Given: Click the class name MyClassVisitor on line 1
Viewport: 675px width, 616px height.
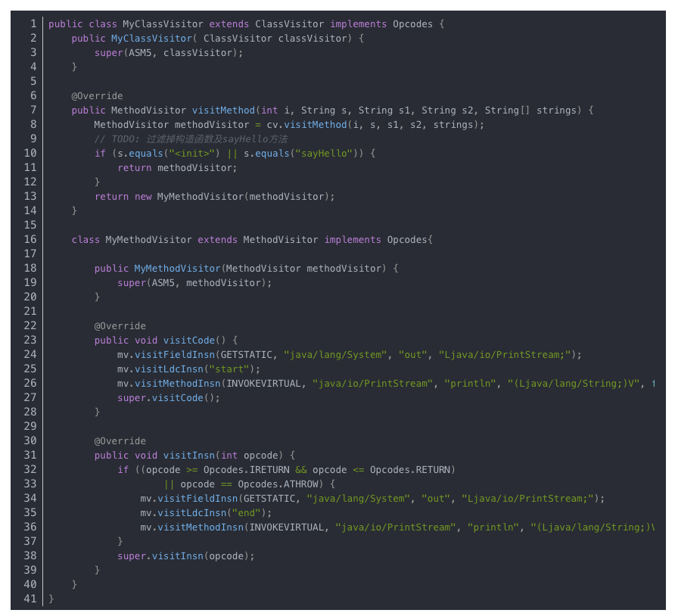Looking at the screenshot, I should (x=163, y=24).
